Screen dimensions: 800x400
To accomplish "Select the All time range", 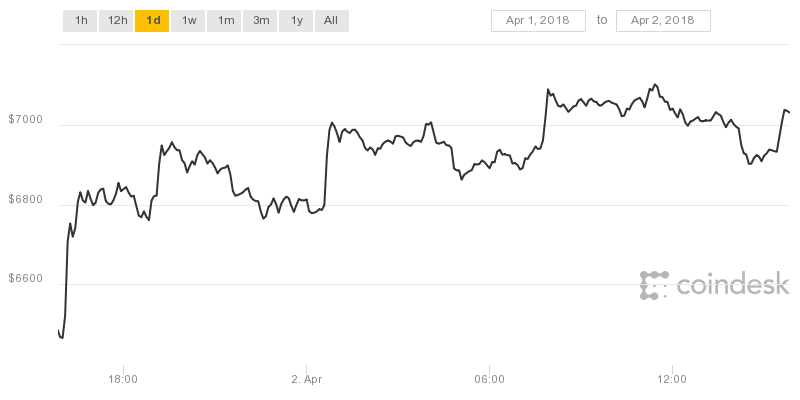I will (331, 21).
